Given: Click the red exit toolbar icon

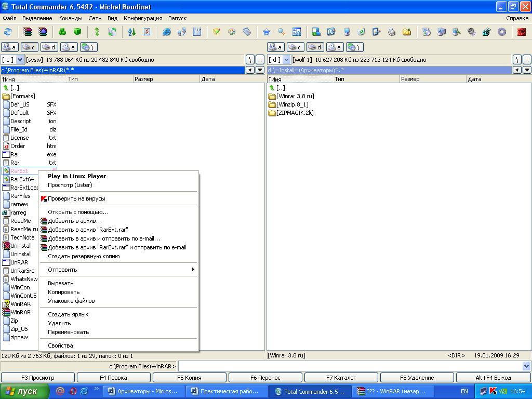Looking at the screenshot, I should [522, 32].
